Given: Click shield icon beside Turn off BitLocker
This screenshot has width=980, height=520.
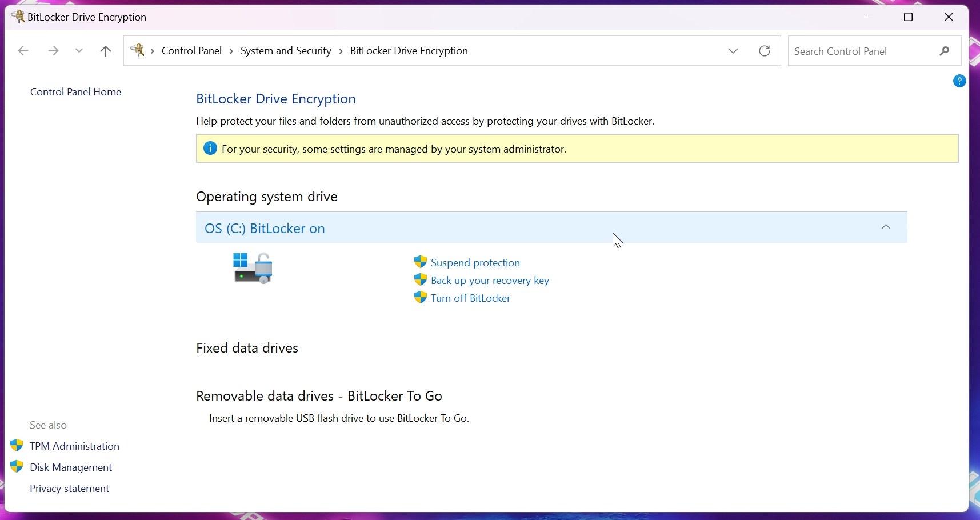Looking at the screenshot, I should [x=421, y=298].
